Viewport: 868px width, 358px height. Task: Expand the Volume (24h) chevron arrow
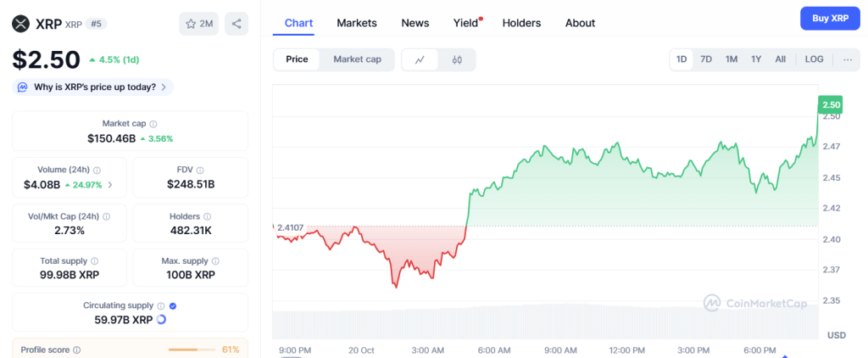[110, 184]
